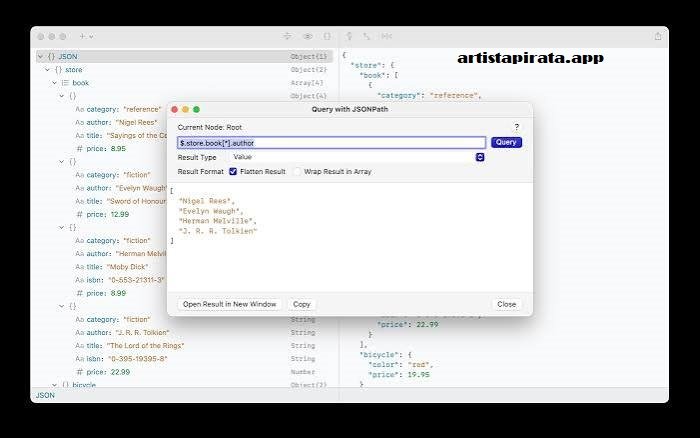Viewport: 700px width, 438px height.
Task: Click "category": "reference" in the text pane
Action: (x=429, y=96)
